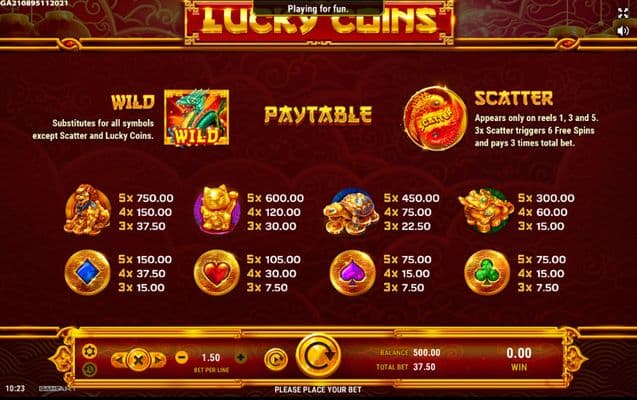Viewport: 637px width, 400px height.
Task: Click the total bet 37.50 value
Action: coord(424,367)
